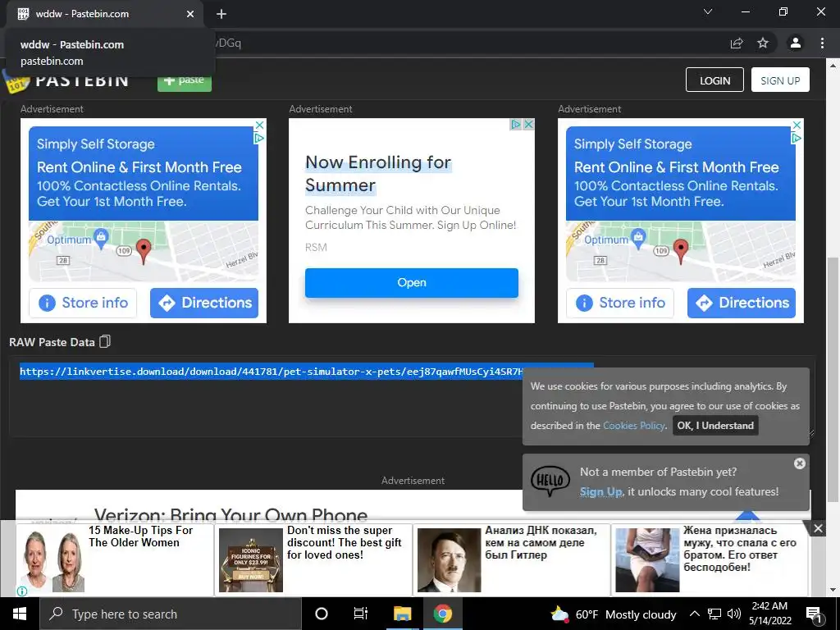Bookmark this page with star icon
The image size is (840, 630).
763,43
